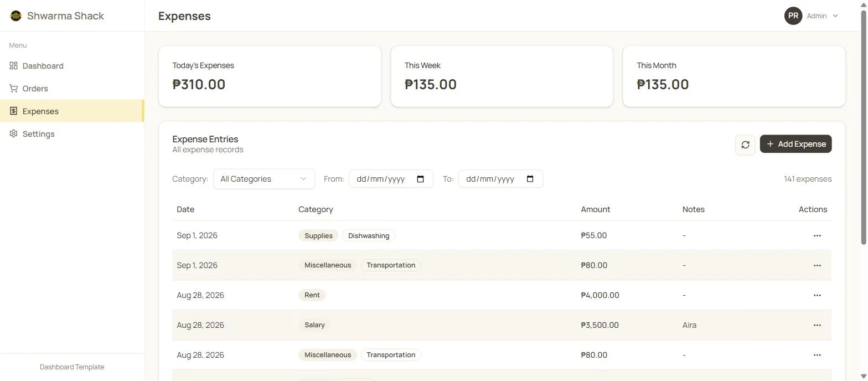
Task: Refresh the expense entries list
Action: (x=745, y=145)
